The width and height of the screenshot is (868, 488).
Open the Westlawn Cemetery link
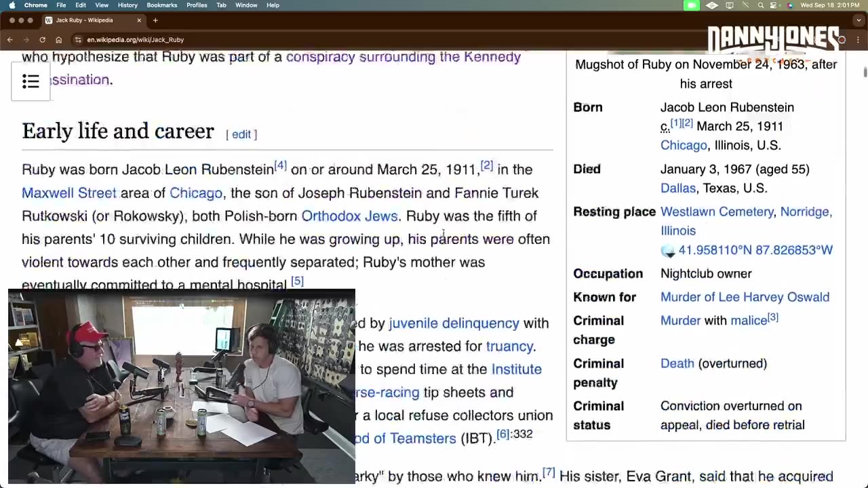[x=717, y=211]
